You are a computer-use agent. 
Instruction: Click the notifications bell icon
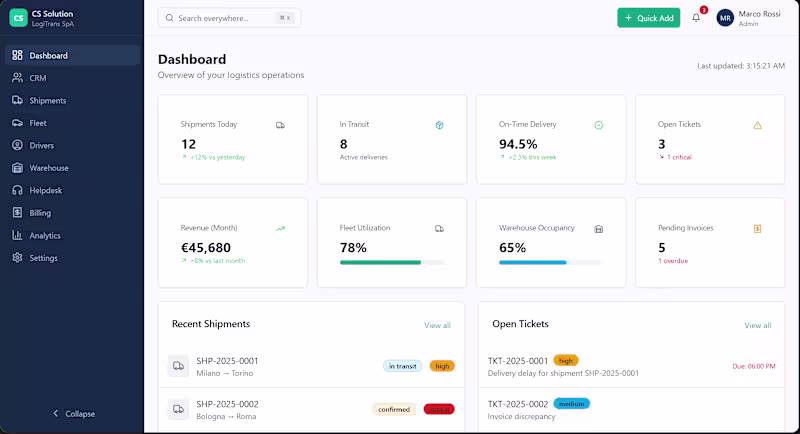tap(696, 18)
